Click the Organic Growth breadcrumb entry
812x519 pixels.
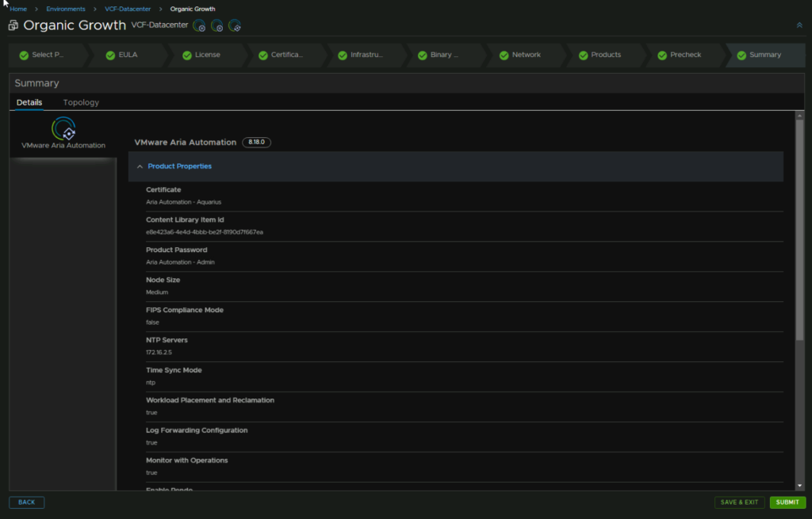coord(193,9)
